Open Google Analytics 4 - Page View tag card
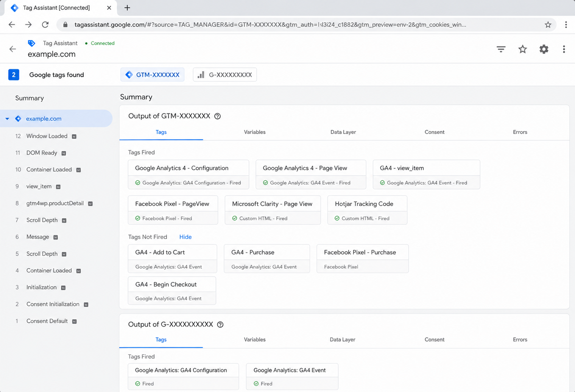575x392 pixels. (311, 174)
